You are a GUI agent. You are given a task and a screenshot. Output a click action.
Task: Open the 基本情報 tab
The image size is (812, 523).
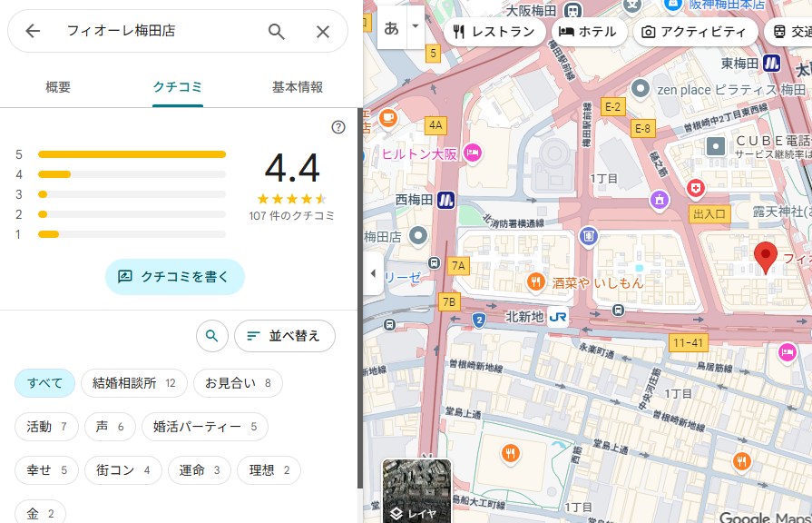pyautogui.click(x=297, y=88)
